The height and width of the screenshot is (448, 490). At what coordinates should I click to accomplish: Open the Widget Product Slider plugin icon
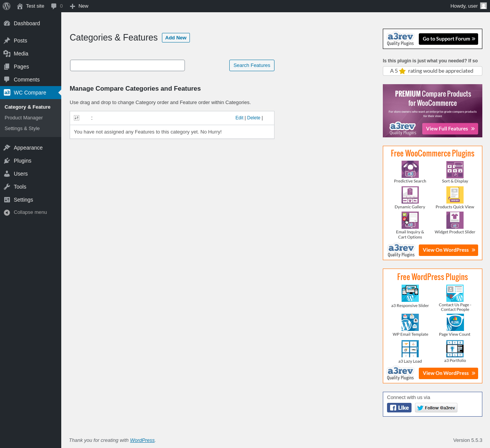pos(455,220)
